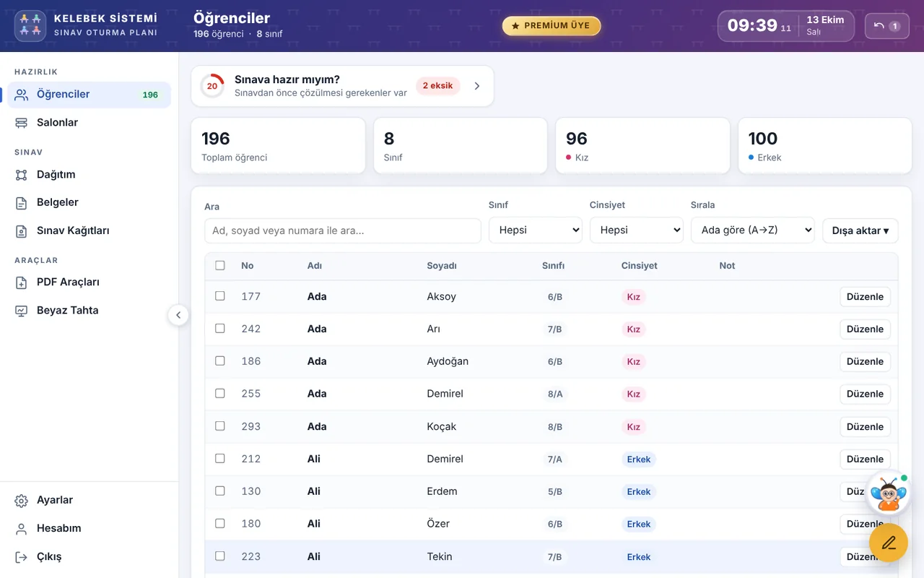Click Düzenle for Ada Arı
This screenshot has height=578, width=924.
[865, 329]
